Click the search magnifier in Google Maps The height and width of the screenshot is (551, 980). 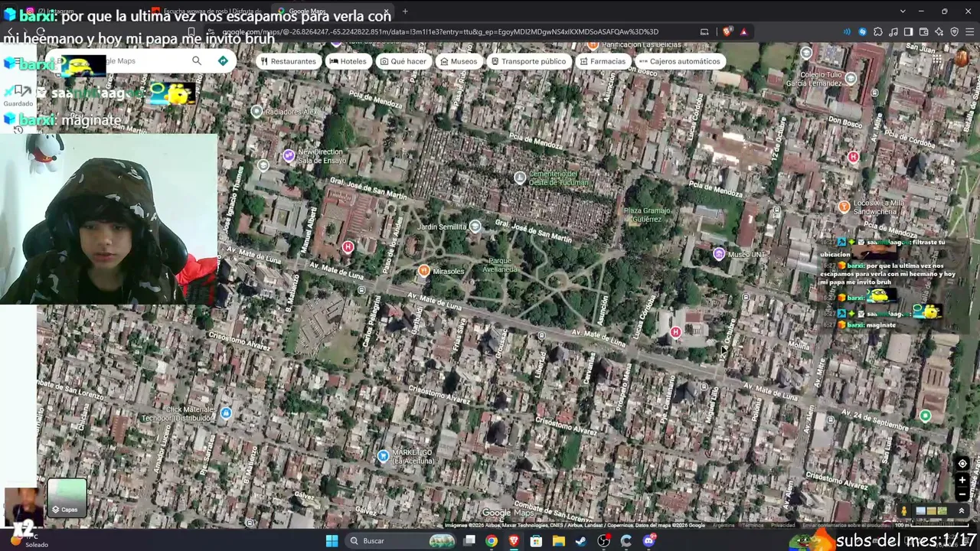tap(197, 61)
